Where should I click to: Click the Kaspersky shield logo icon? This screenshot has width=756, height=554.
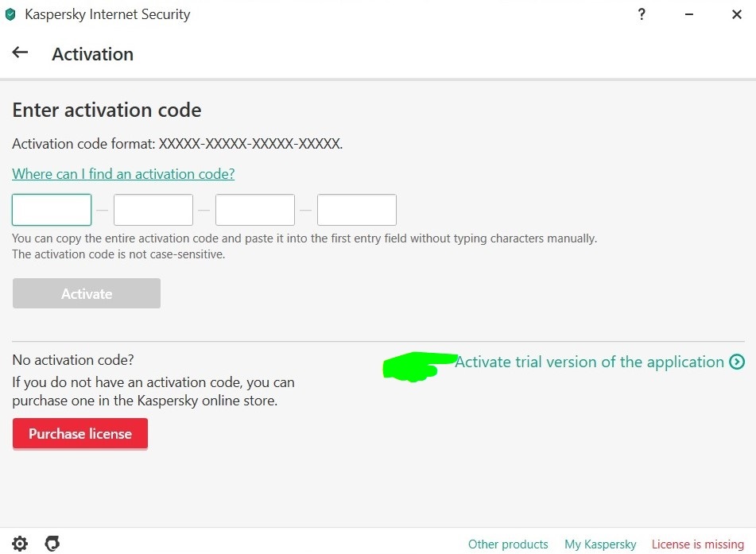click(x=10, y=14)
